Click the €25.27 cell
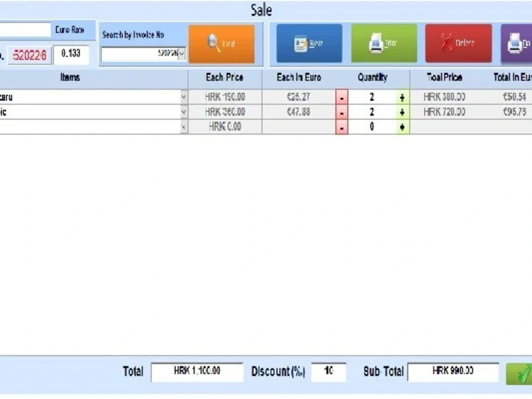This screenshot has width=532, height=399. click(x=298, y=97)
